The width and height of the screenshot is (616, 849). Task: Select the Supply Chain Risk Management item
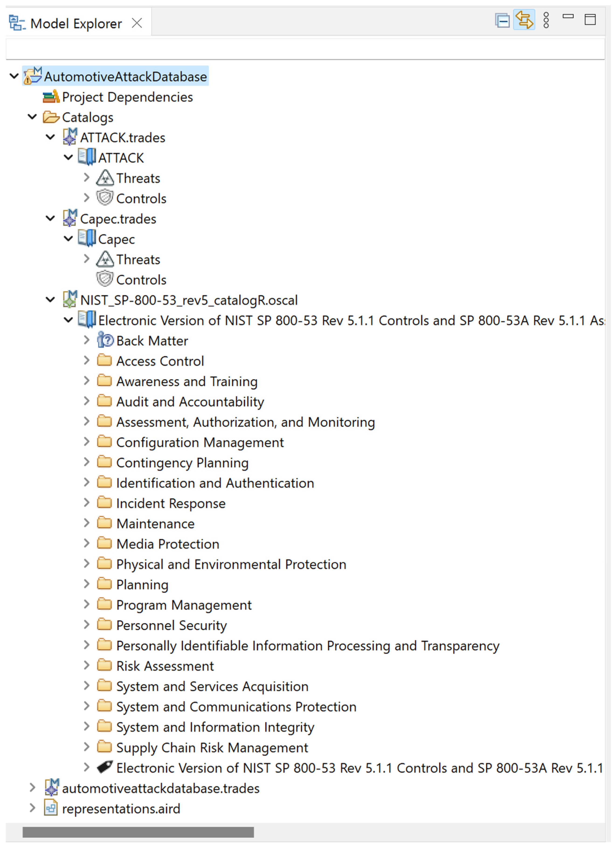pos(212,748)
